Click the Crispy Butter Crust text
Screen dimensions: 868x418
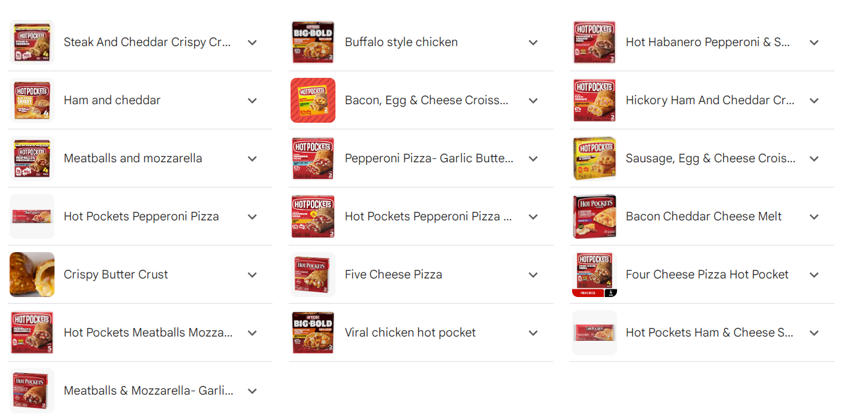116,275
